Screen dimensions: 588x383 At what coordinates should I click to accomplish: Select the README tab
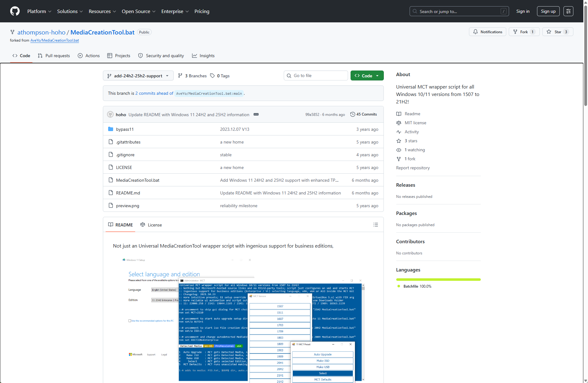pyautogui.click(x=121, y=225)
